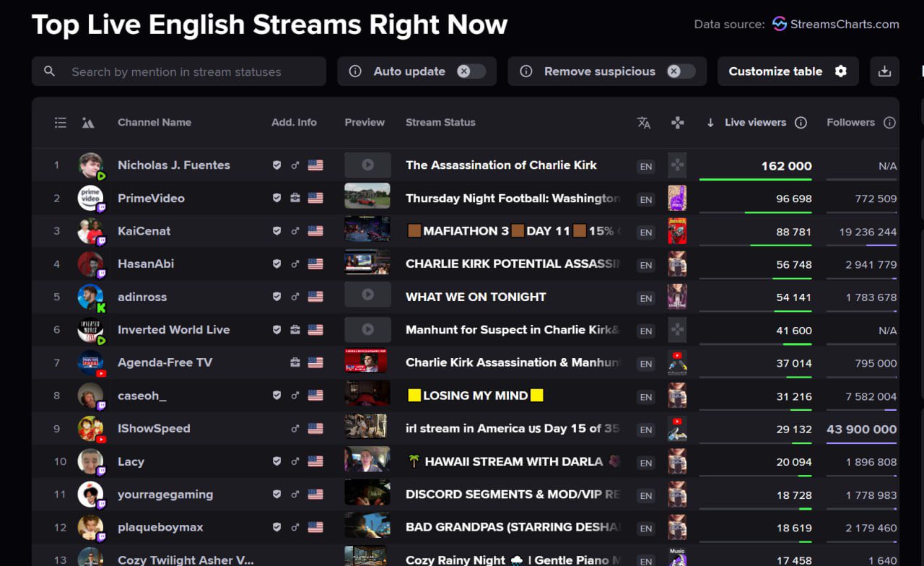Click the IShowSpeed channel avatar
The height and width of the screenshot is (566, 924).
point(90,429)
